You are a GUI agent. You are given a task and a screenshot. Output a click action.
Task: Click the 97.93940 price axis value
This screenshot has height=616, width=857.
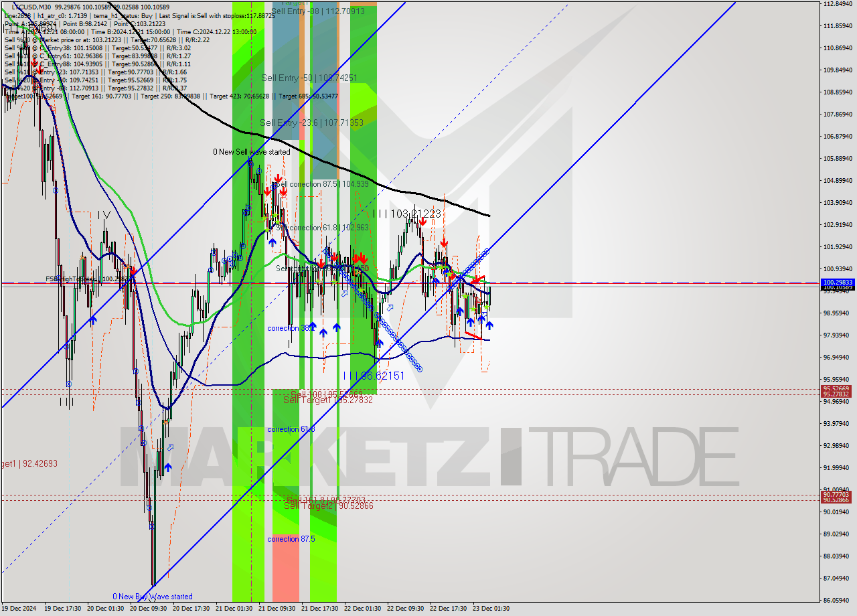[x=838, y=335]
